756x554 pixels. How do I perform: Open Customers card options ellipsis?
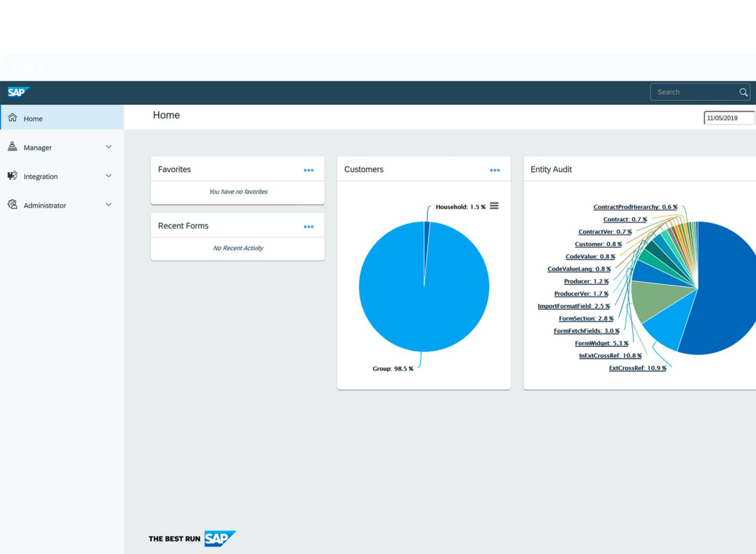pyautogui.click(x=494, y=170)
